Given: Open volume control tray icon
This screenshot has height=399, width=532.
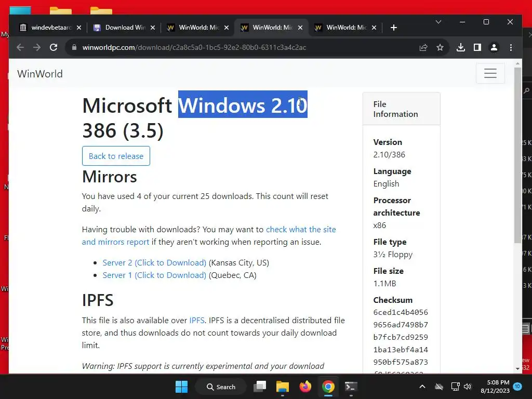Looking at the screenshot, I should [x=468, y=387].
